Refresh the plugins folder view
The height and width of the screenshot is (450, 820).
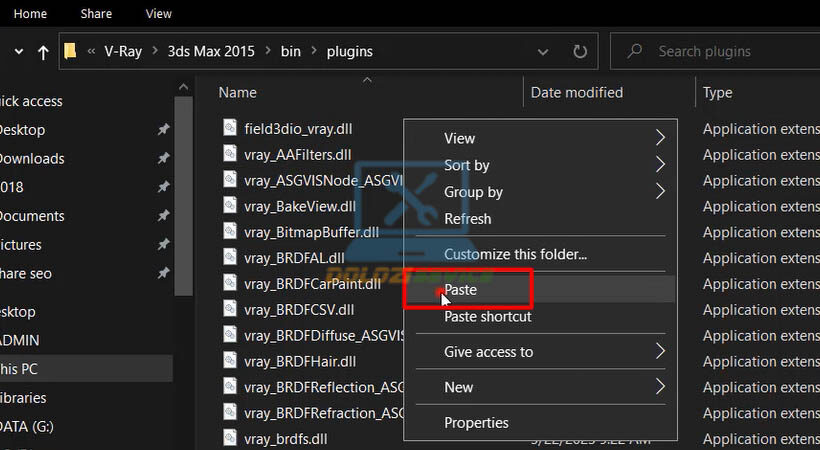579,51
